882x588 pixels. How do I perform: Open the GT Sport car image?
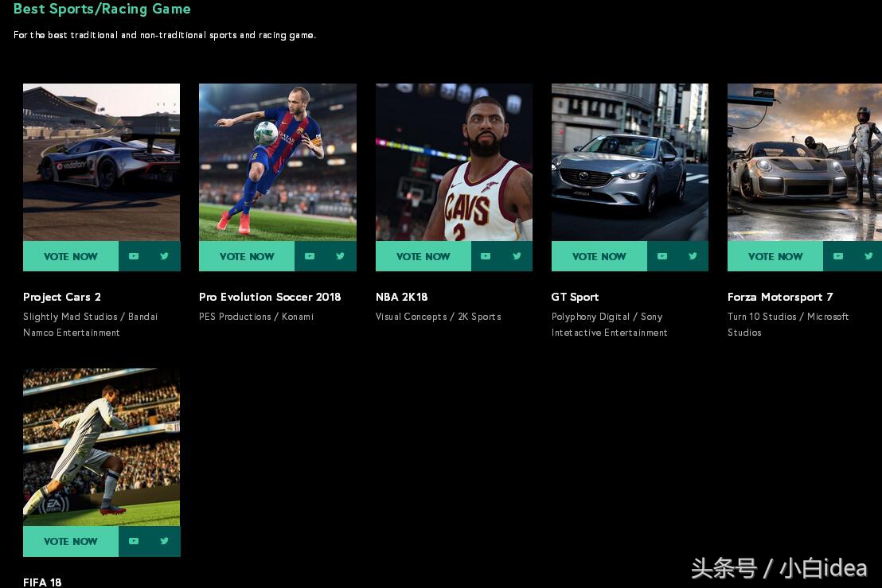pos(630,162)
